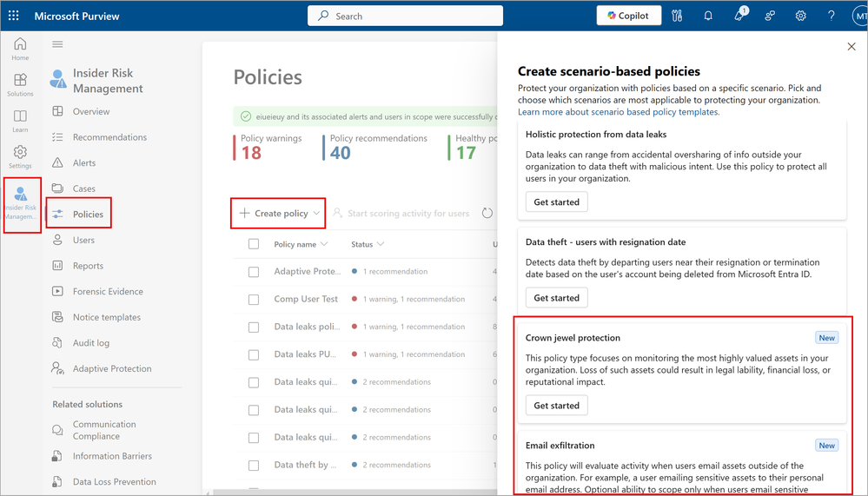Open Reports navigation icon
Viewport: 868px width, 496px height.
tap(57, 266)
